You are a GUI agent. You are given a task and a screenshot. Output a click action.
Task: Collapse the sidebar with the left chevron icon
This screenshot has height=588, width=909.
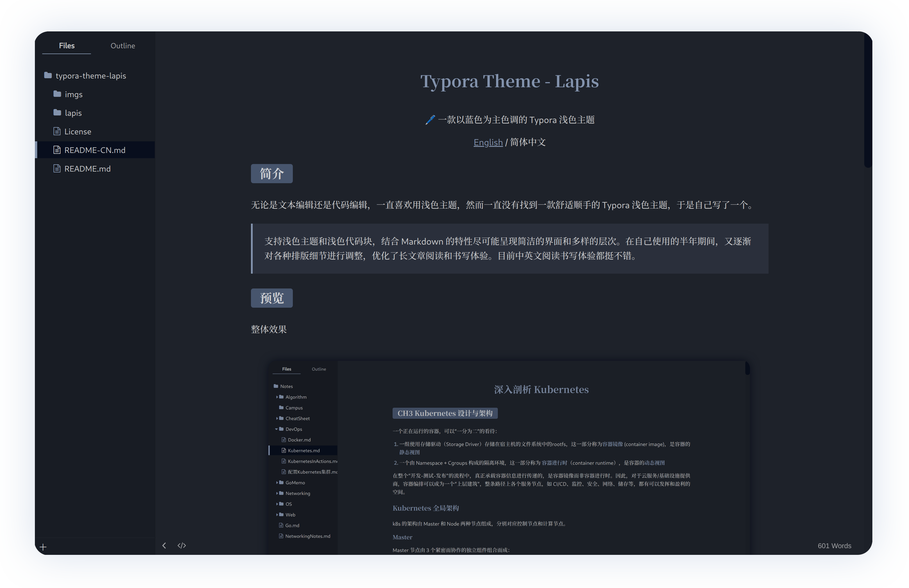pos(164,545)
